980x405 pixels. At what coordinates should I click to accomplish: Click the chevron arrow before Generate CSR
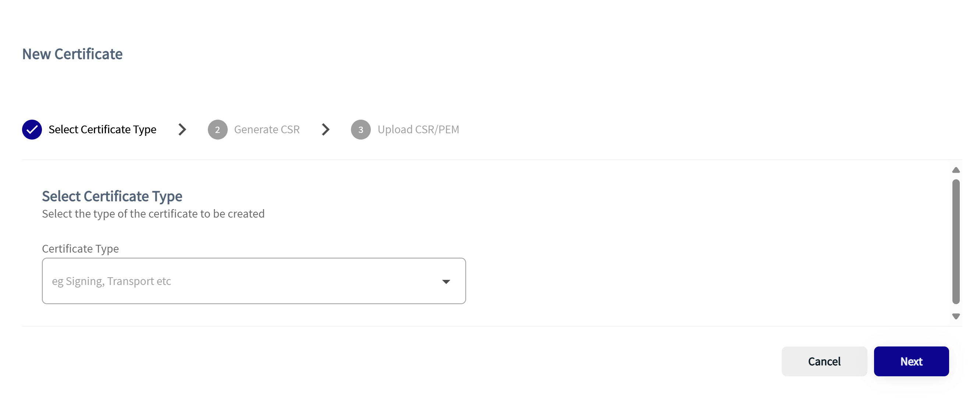(x=182, y=130)
